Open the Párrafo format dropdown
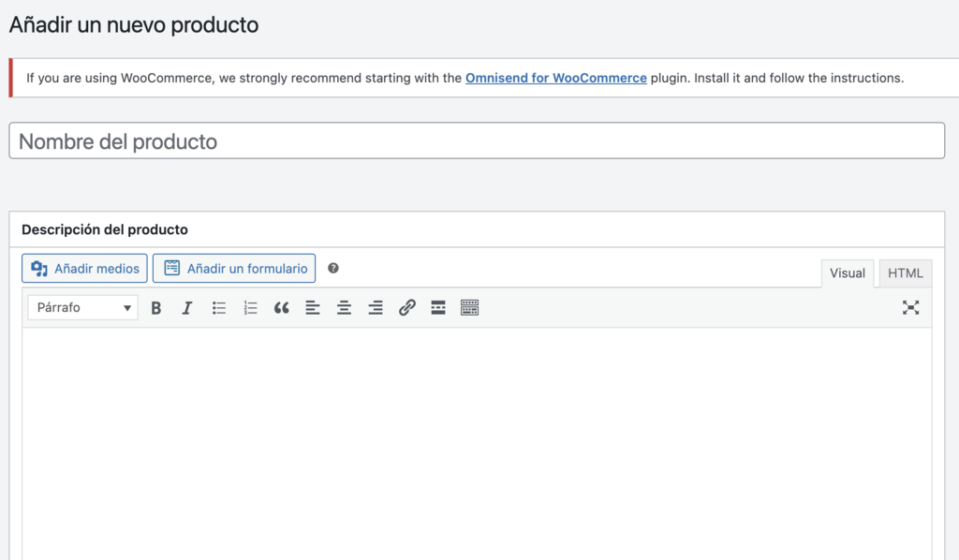Viewport: 959px width, 560px height. click(x=81, y=307)
